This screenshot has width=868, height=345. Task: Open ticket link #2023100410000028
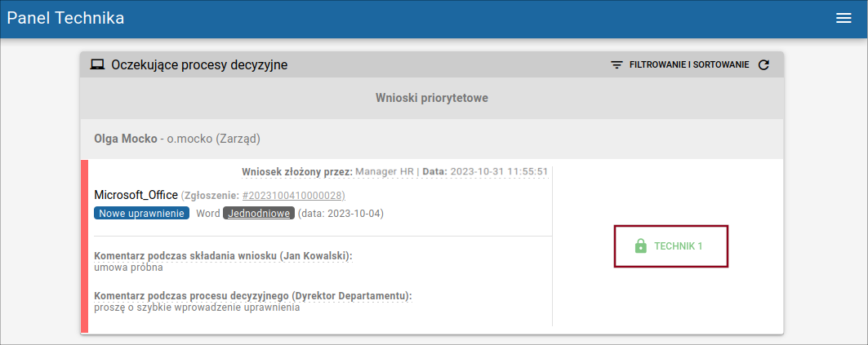click(294, 195)
